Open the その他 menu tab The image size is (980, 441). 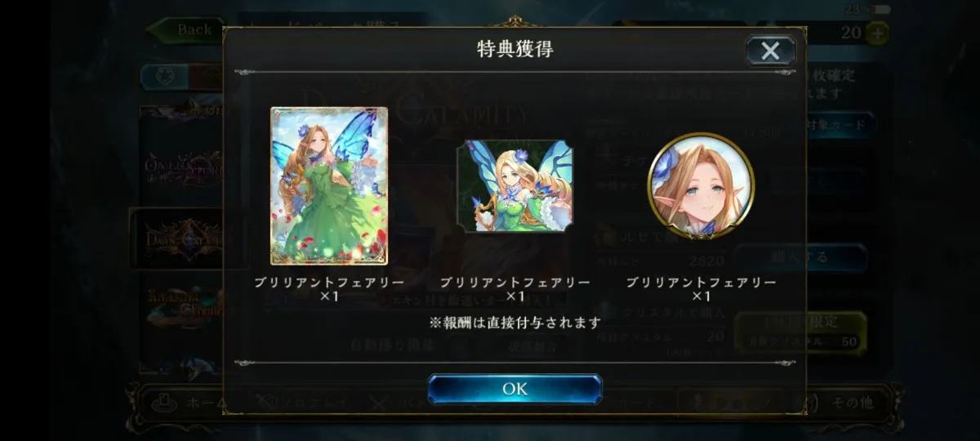pyautogui.click(x=853, y=403)
